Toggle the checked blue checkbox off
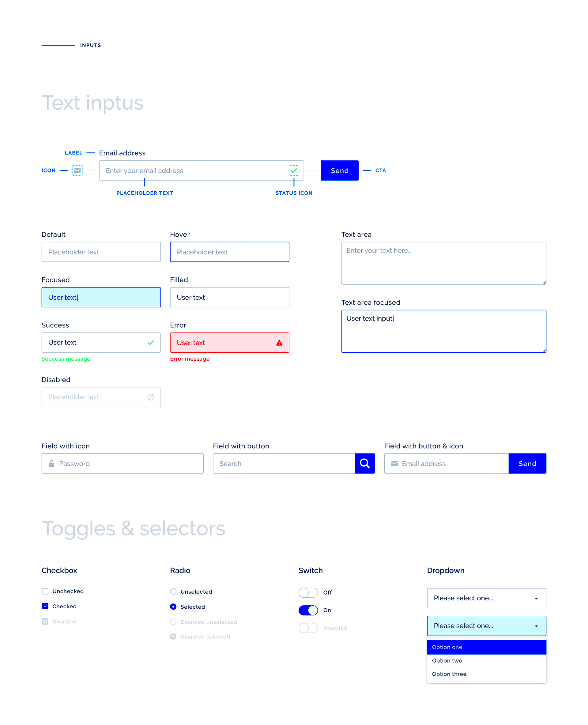 pos(45,607)
